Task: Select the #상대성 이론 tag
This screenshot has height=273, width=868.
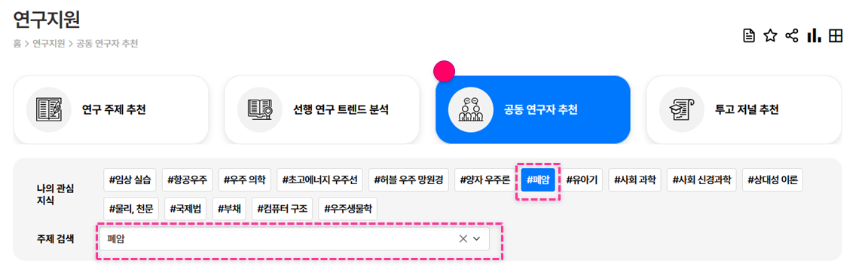Action: (772, 180)
